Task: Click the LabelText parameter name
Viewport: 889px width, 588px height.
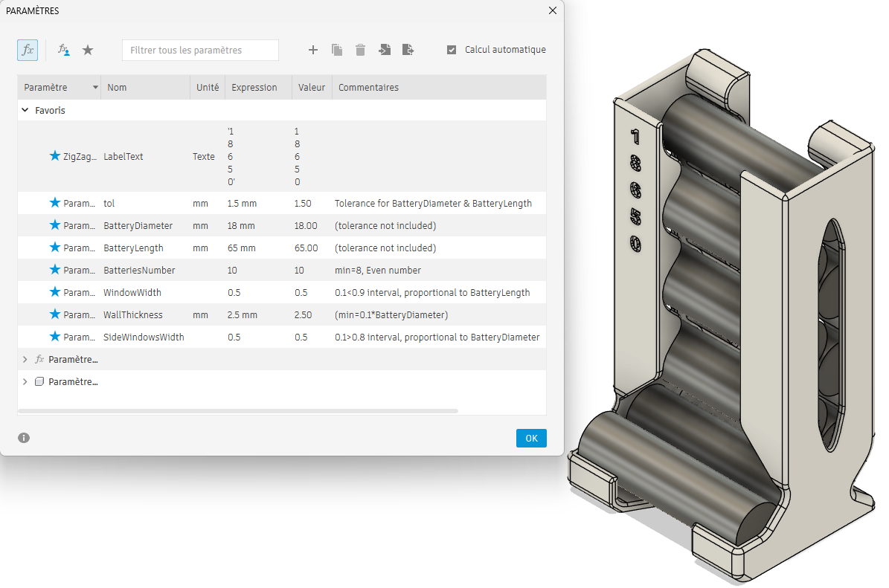Action: (x=123, y=156)
